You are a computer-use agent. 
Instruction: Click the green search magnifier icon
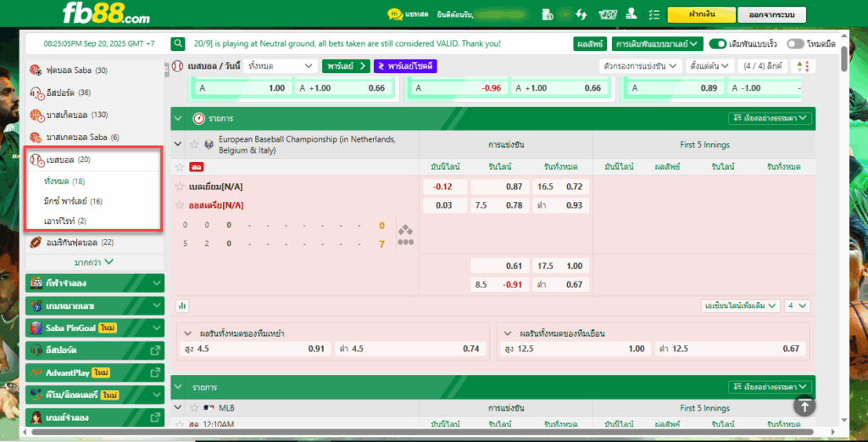pyautogui.click(x=178, y=44)
